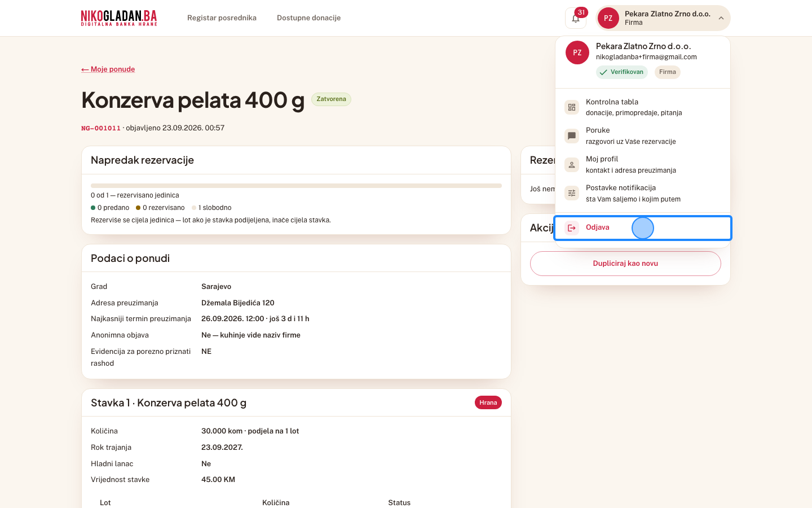Viewport: 812px width, 508px height.
Task: Click the Količina column header in table
Action: point(276,503)
